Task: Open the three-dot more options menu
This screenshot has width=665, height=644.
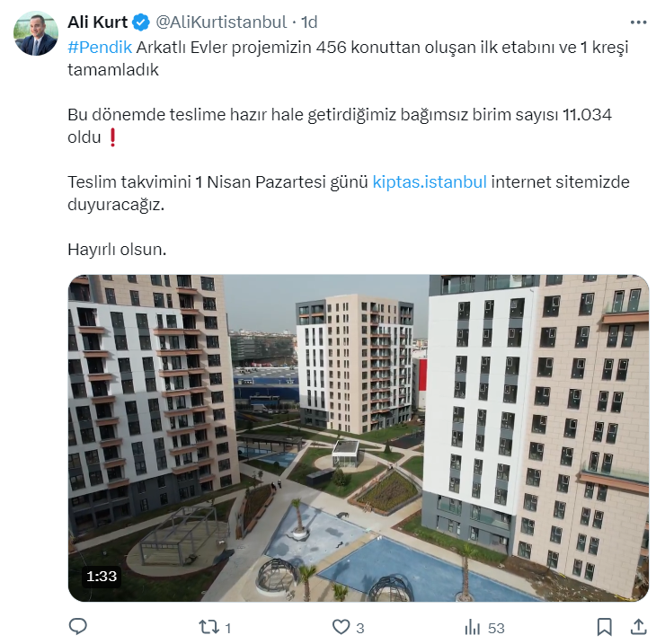Action: 638,22
